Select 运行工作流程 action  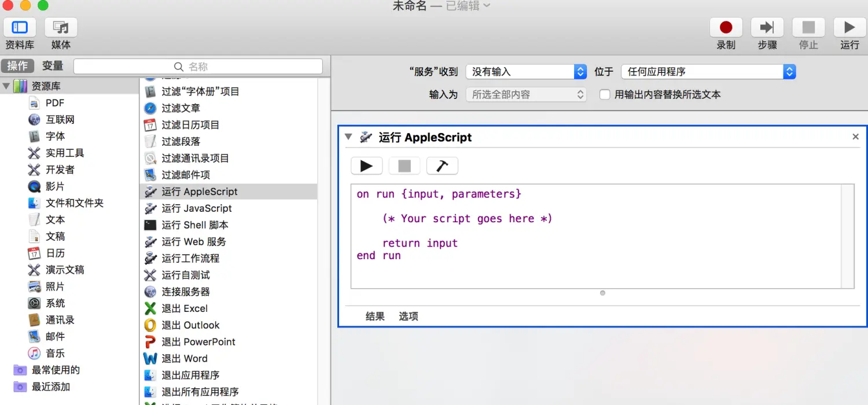click(x=229, y=259)
